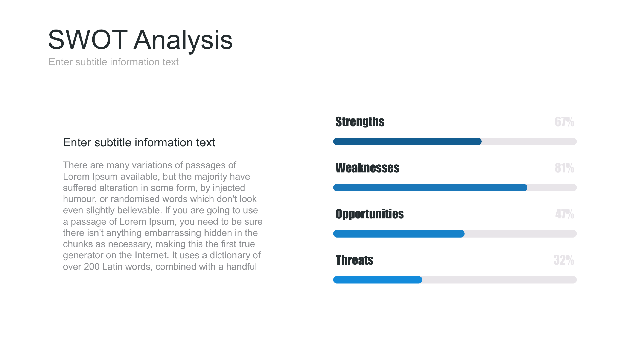Screen dimensions: 644x362
Task: Click the filled dark blue part of the Strengths bar
Action: coord(407,141)
